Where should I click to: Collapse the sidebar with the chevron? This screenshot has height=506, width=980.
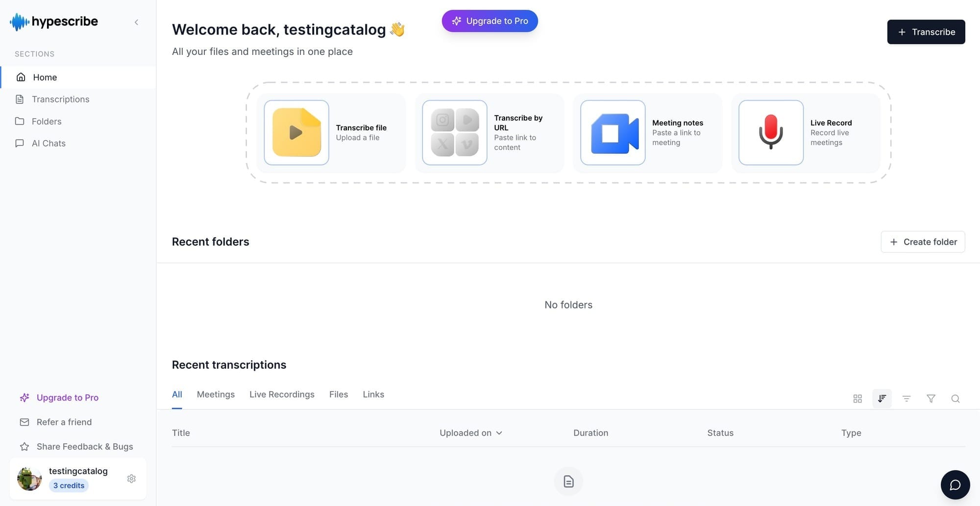[136, 22]
